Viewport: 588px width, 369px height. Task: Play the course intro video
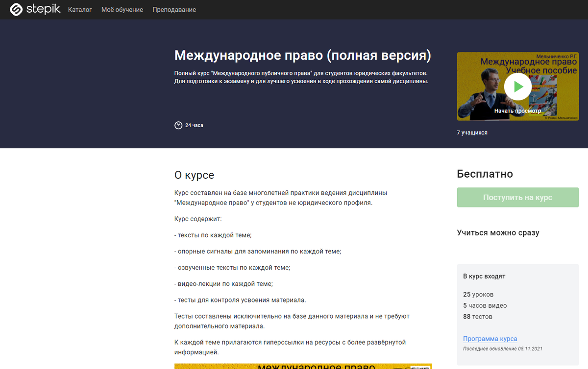(x=517, y=86)
